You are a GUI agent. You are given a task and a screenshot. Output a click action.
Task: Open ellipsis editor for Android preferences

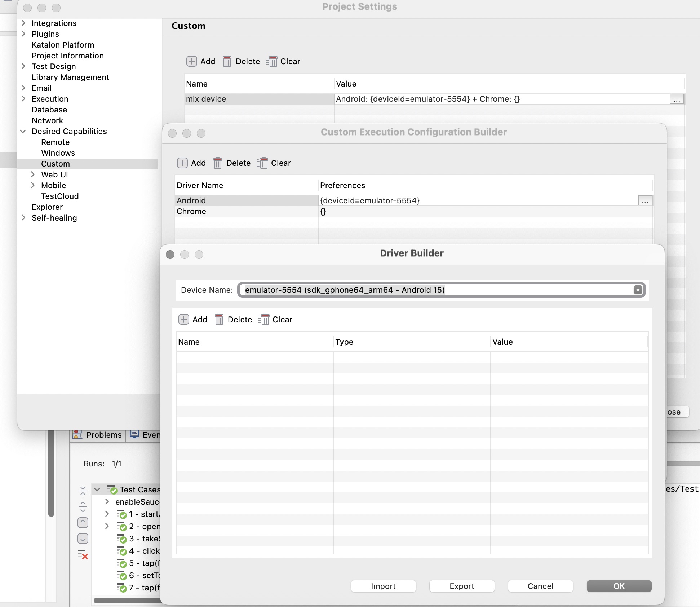[x=645, y=201]
